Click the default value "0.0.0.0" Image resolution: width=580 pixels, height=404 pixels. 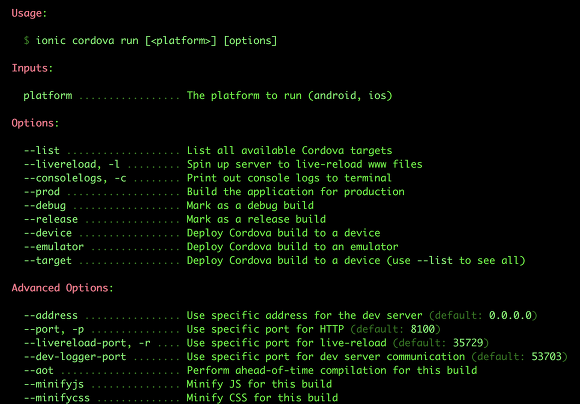click(x=510, y=315)
